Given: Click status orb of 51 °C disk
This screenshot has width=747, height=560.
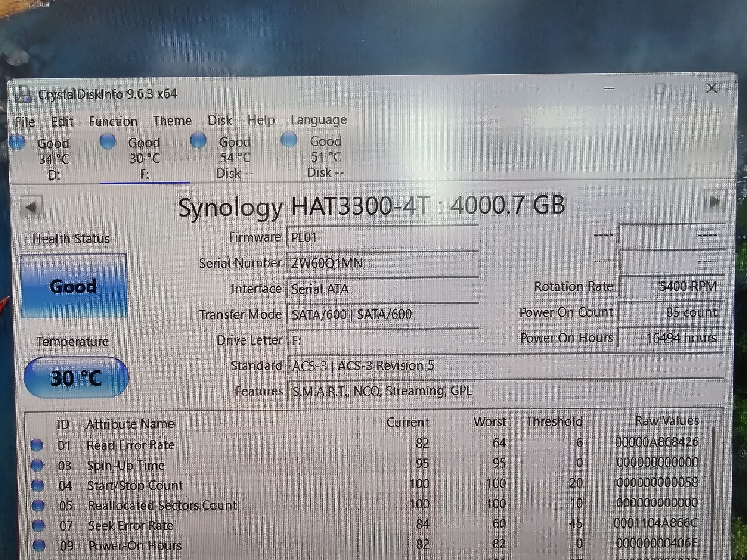Looking at the screenshot, I should tap(289, 140).
